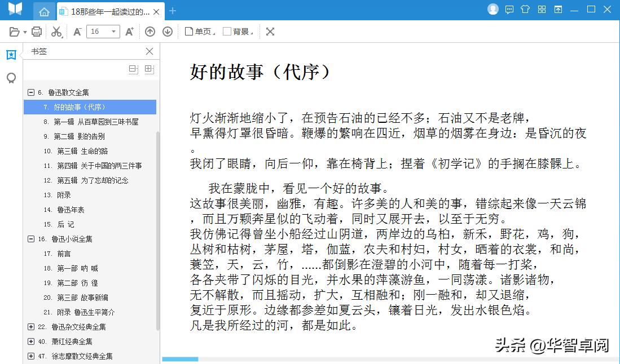Click the expand-all button in bookmarks panel
This screenshot has height=364, width=620.
click(x=149, y=69)
